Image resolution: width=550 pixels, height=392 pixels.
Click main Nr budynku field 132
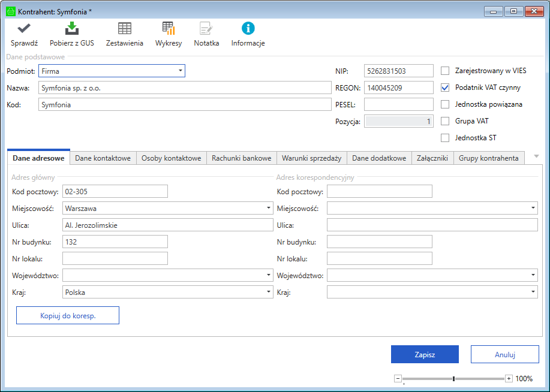(x=115, y=242)
